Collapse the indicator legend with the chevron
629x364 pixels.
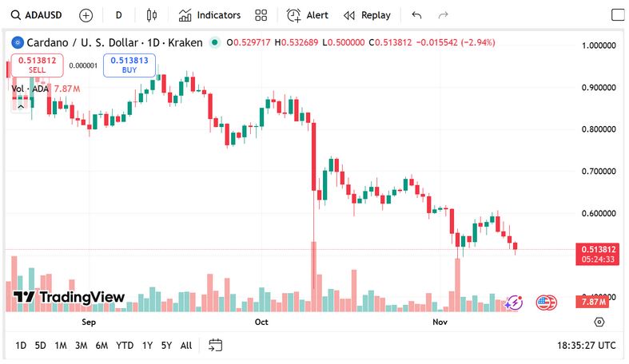coord(21,104)
